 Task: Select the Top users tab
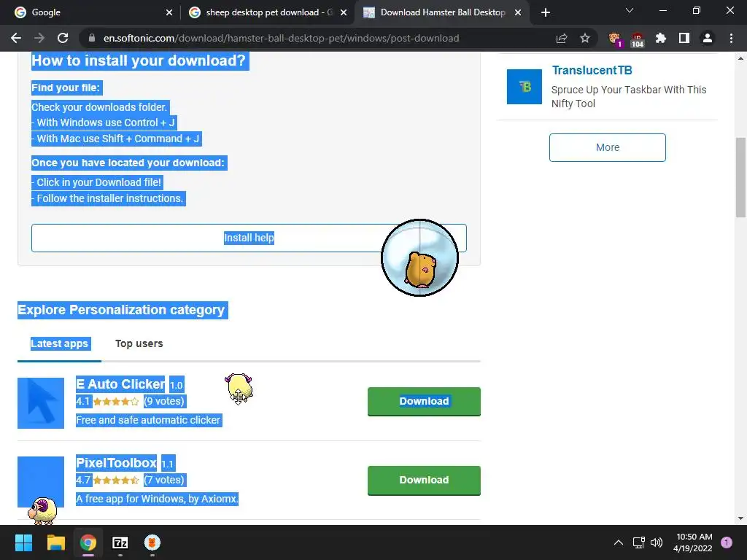tap(139, 344)
